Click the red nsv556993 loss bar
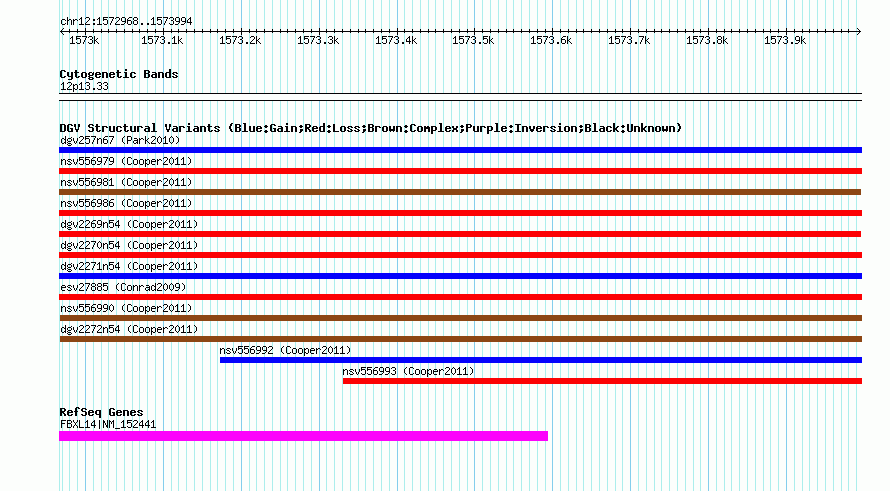The height and width of the screenshot is (491, 890). click(x=602, y=381)
